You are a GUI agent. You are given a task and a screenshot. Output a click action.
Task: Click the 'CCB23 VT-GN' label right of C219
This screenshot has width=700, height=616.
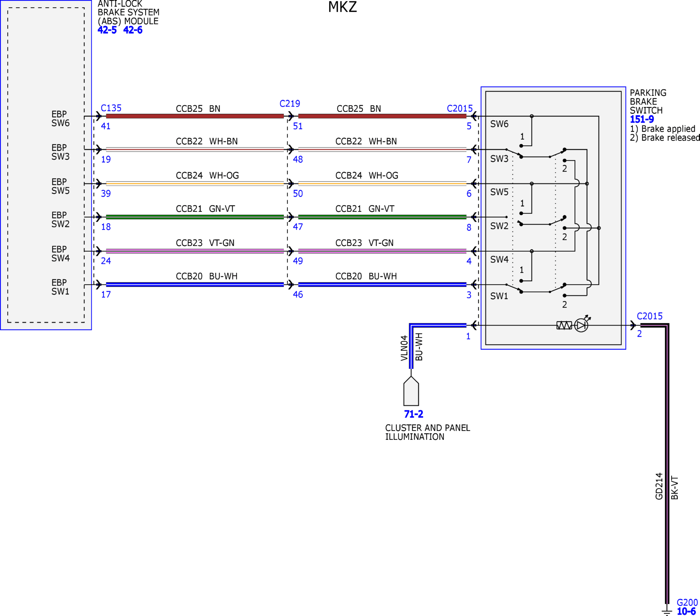[364, 243]
